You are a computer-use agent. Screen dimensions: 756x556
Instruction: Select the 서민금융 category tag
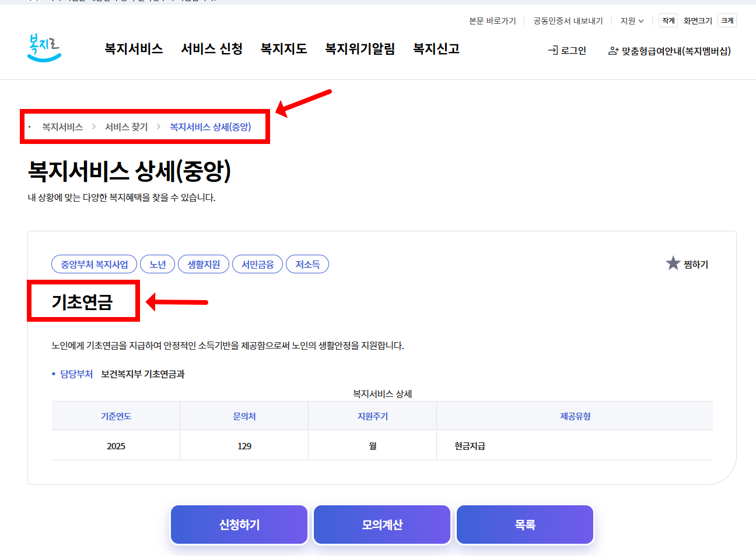[x=257, y=263]
